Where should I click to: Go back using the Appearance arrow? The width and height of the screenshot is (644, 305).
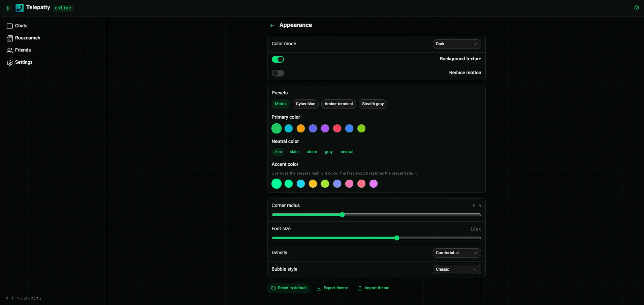pyautogui.click(x=272, y=25)
